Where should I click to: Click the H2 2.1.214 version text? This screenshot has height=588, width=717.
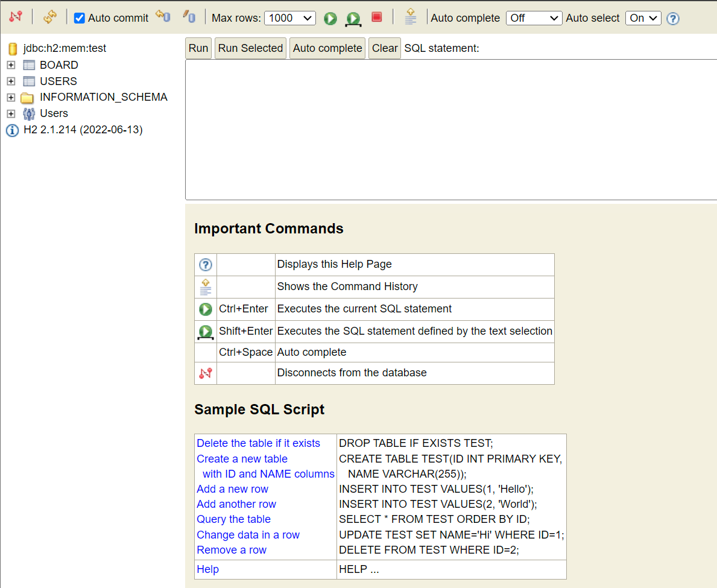83,130
